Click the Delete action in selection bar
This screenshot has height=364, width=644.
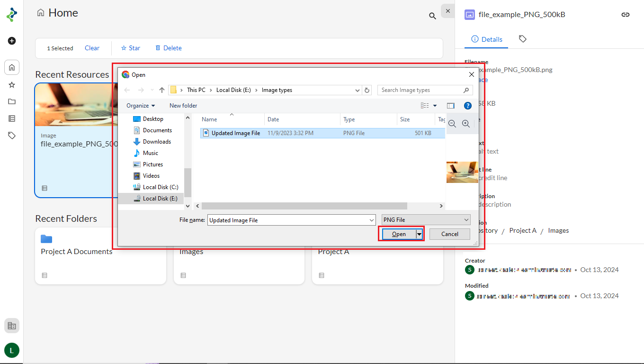pos(168,48)
